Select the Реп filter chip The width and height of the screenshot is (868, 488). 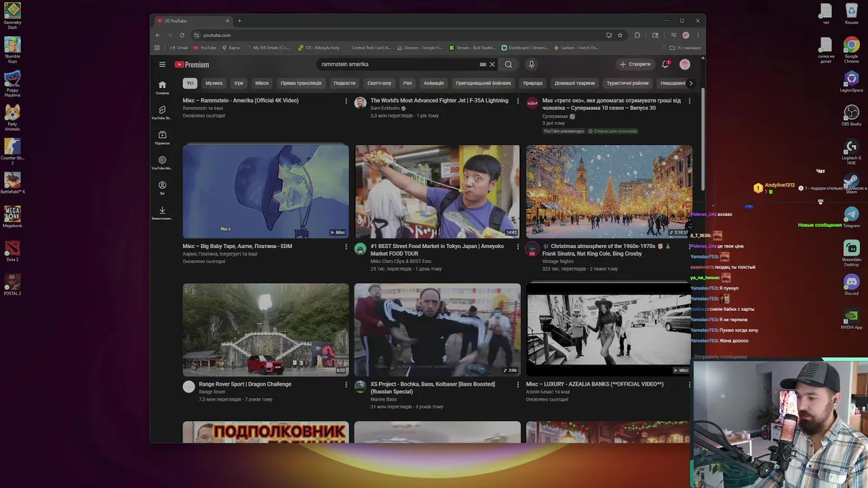pyautogui.click(x=408, y=83)
